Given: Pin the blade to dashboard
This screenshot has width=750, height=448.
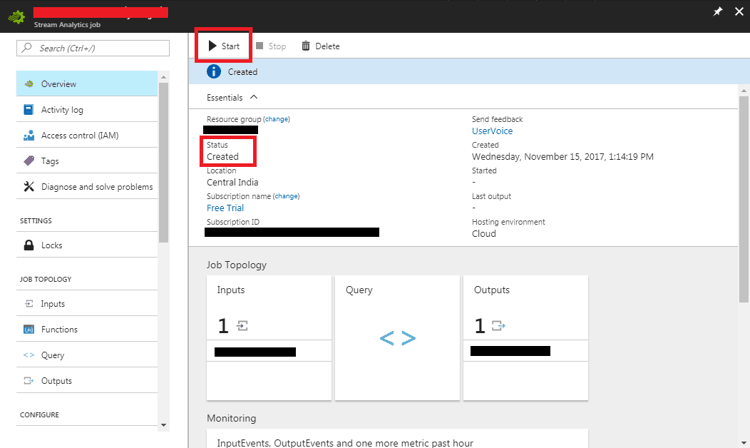Looking at the screenshot, I should click(717, 11).
